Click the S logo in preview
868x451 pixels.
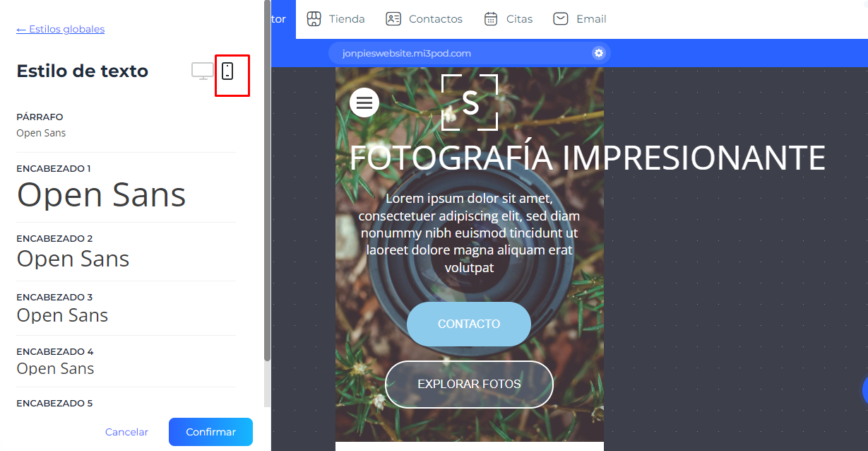(x=470, y=102)
